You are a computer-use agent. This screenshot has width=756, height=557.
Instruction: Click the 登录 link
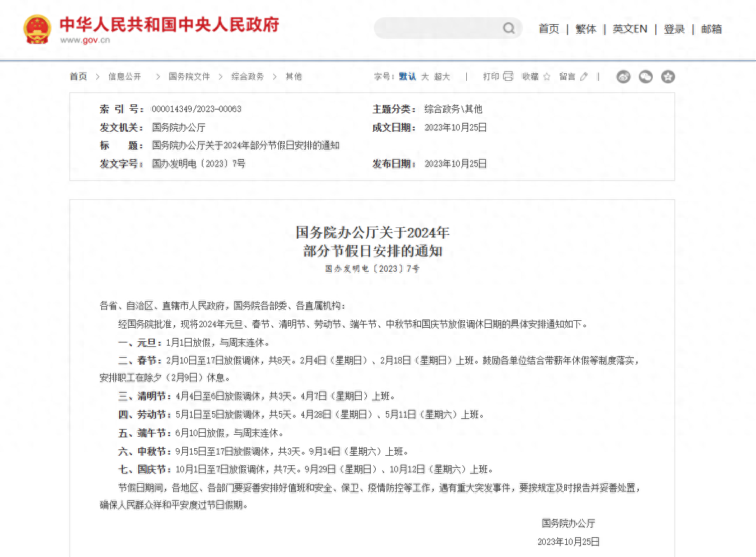click(674, 29)
